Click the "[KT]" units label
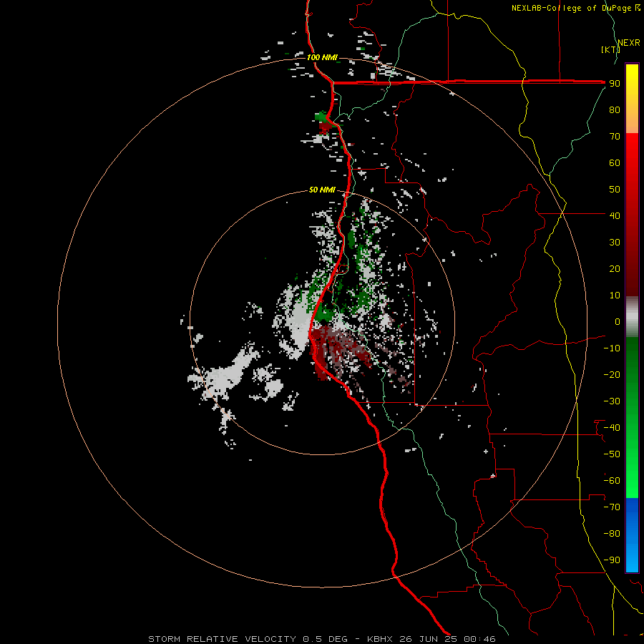Screen dimensions: 644x644 pyautogui.click(x=610, y=49)
